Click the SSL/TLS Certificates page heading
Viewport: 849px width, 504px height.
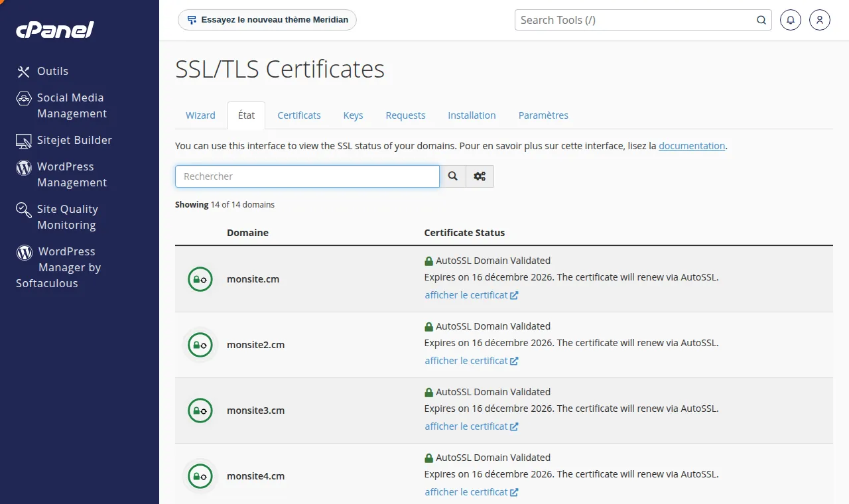[x=280, y=70]
